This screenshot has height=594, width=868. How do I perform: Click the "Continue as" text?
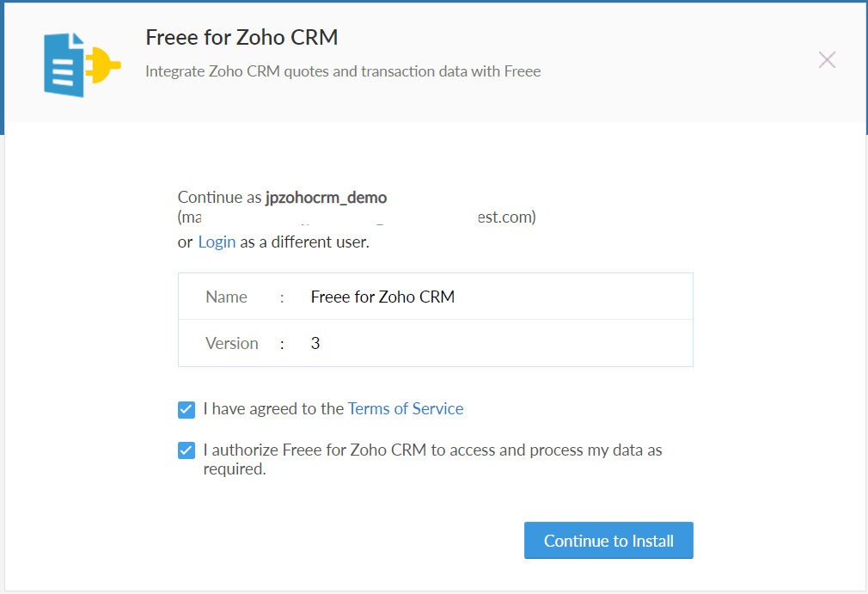220,197
